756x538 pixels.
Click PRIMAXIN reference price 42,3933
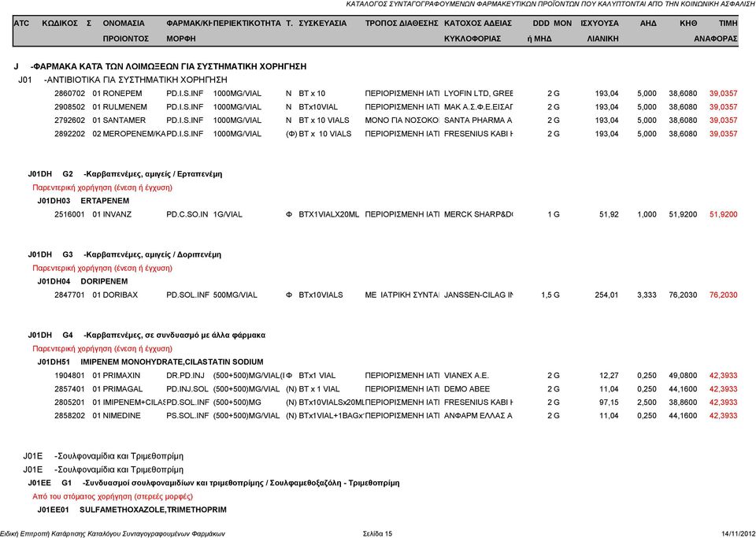(x=723, y=376)
